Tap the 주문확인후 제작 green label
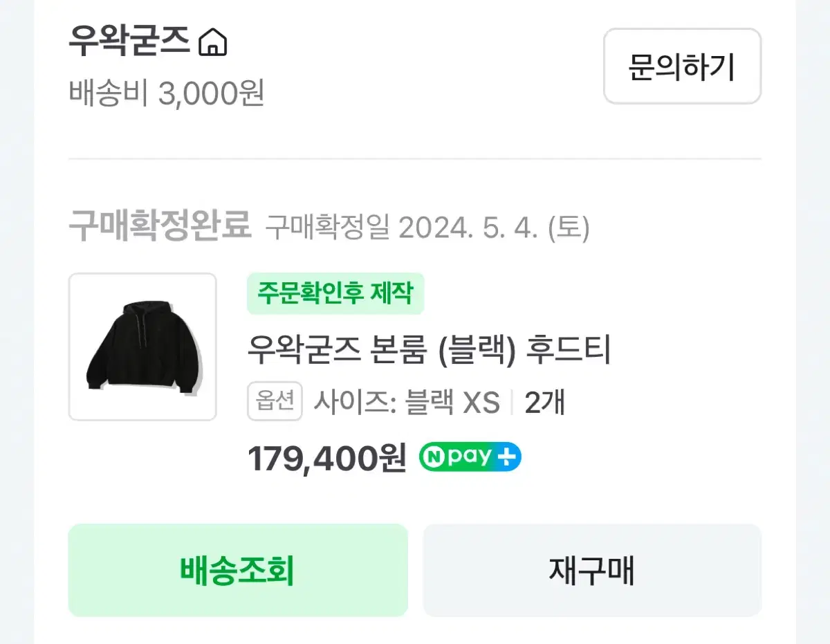The height and width of the screenshot is (644, 830). tap(335, 294)
